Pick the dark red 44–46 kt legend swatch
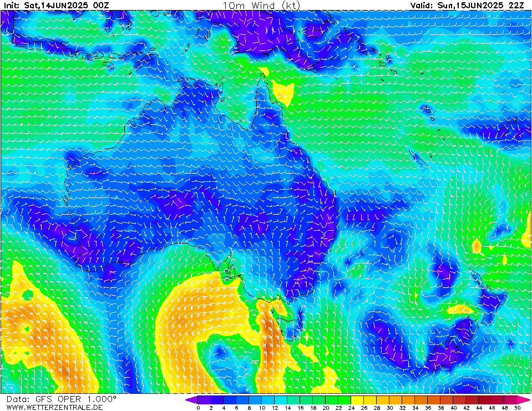Viewport: 532px width, 411px height. tap(485, 400)
